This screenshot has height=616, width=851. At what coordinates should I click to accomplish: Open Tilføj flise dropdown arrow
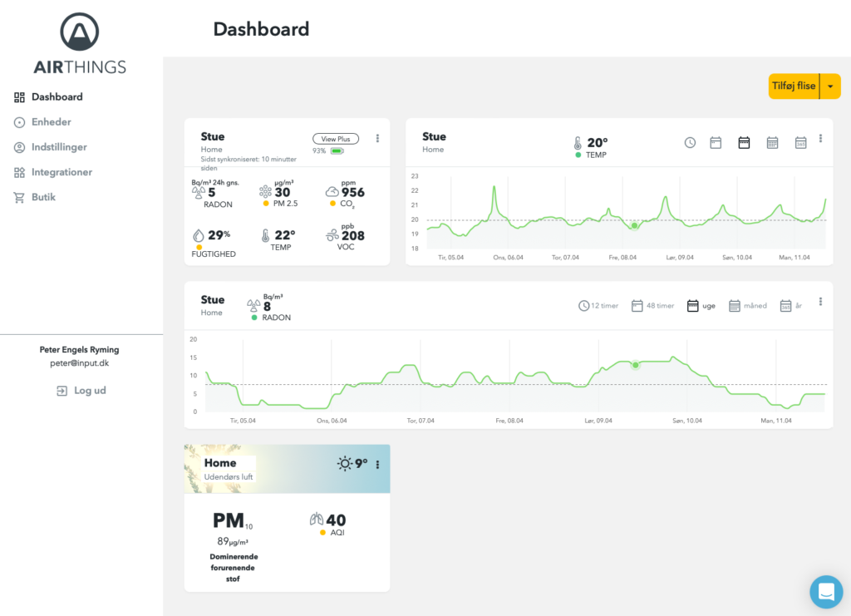coord(830,86)
